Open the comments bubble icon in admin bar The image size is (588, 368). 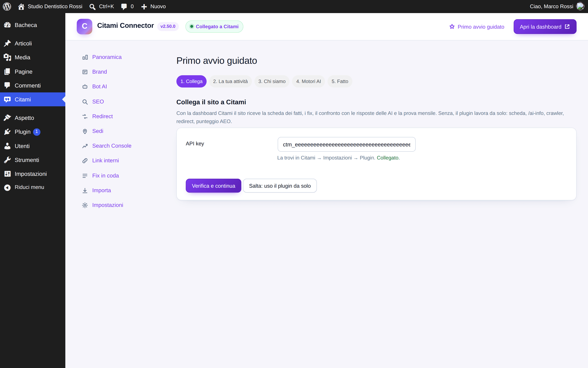(x=124, y=7)
